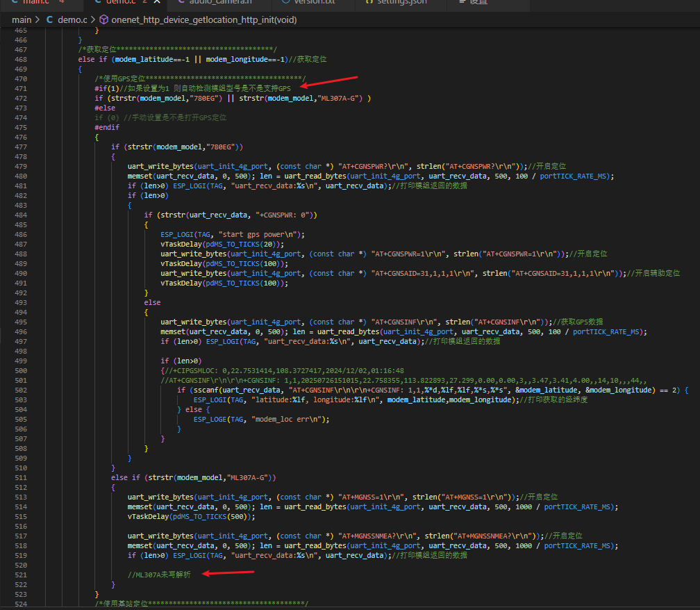Click the '//ML307A未写解析' comment on line 521
This screenshot has height=610, width=700.
(x=159, y=575)
